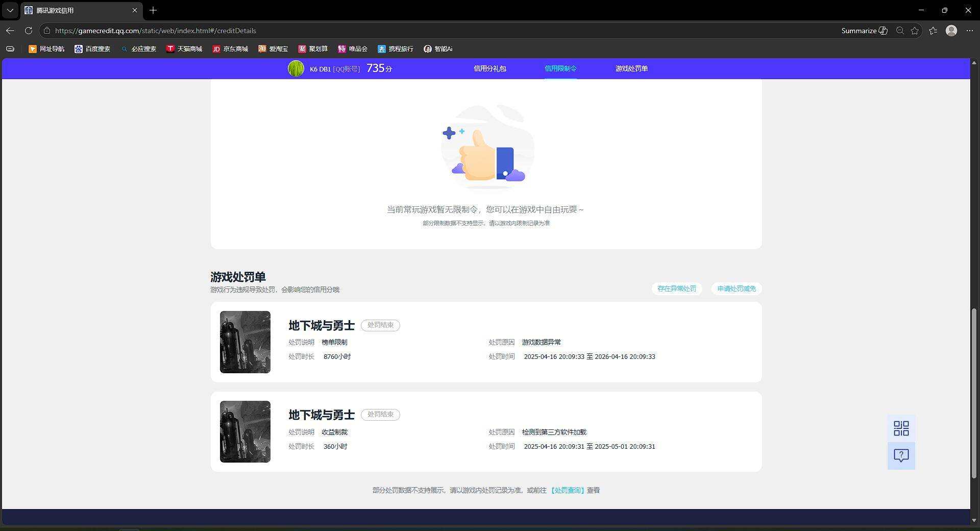View site information lock icon
Viewport: 980px width, 531px height.
tap(47, 31)
